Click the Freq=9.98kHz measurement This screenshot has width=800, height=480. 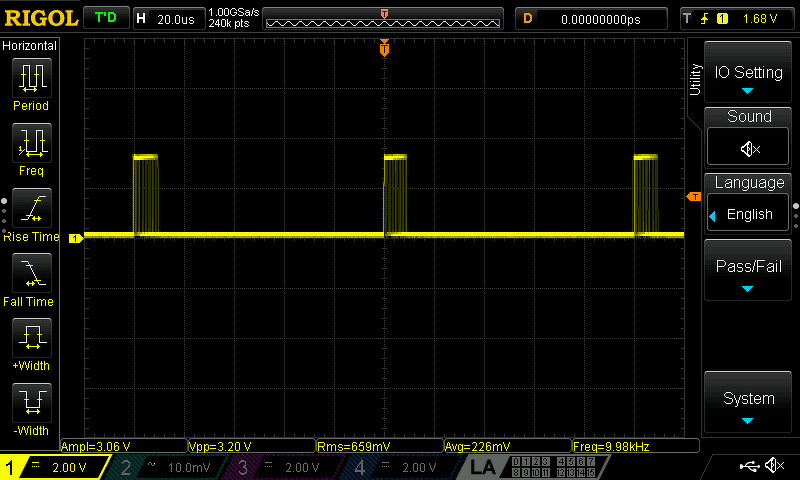pyautogui.click(x=636, y=446)
